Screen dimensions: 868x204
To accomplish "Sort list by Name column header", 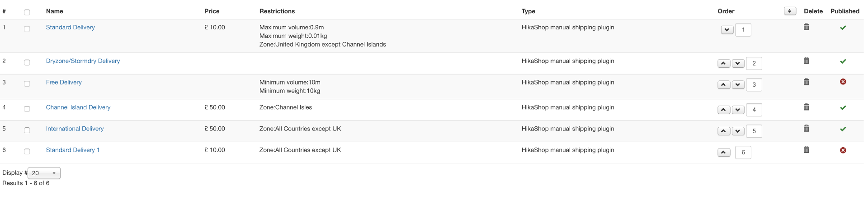I will pos(55,11).
